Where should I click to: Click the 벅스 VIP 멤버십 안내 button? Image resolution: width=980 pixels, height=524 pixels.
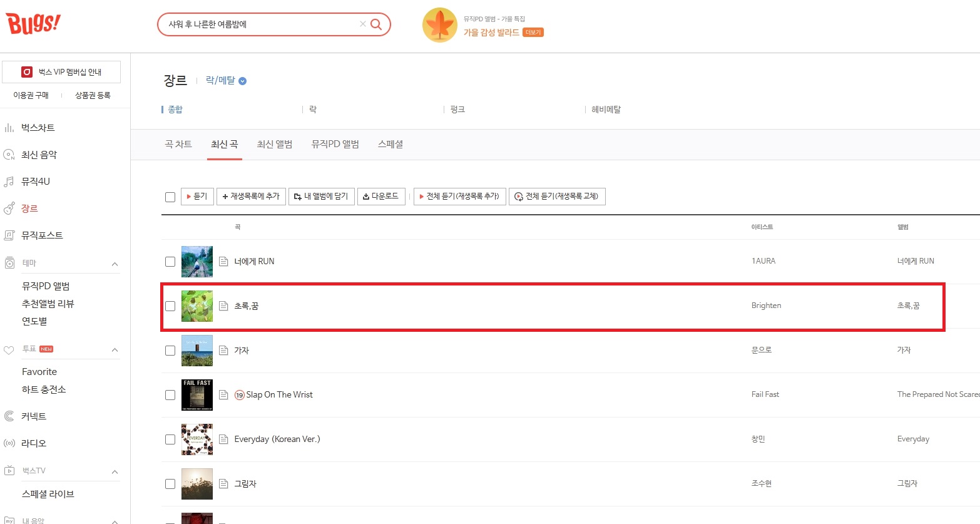pyautogui.click(x=61, y=72)
